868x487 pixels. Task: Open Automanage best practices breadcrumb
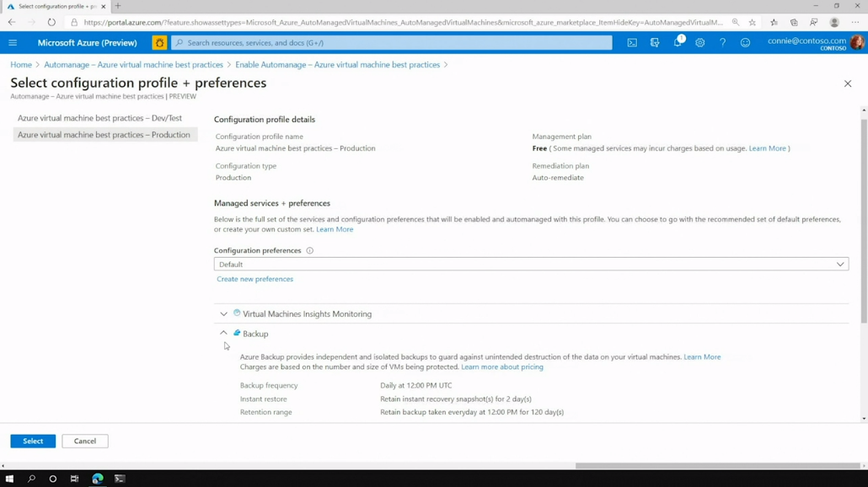pos(133,65)
